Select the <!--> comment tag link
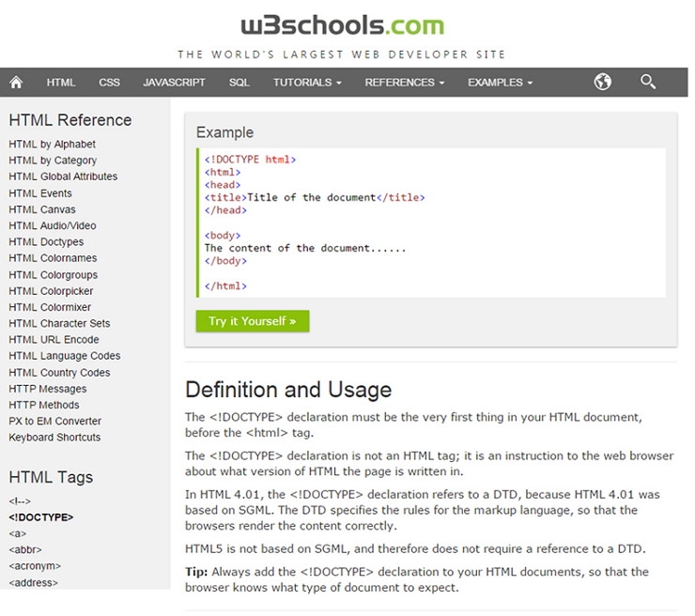 click(x=20, y=501)
